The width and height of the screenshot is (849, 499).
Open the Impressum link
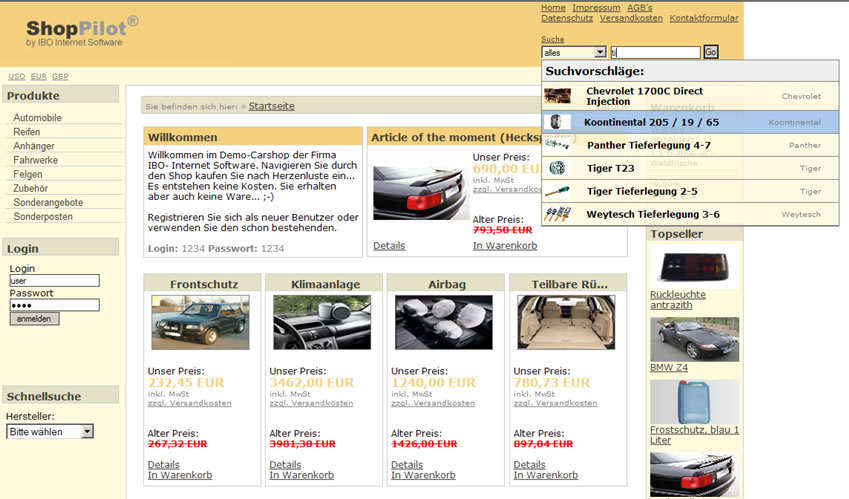596,8
